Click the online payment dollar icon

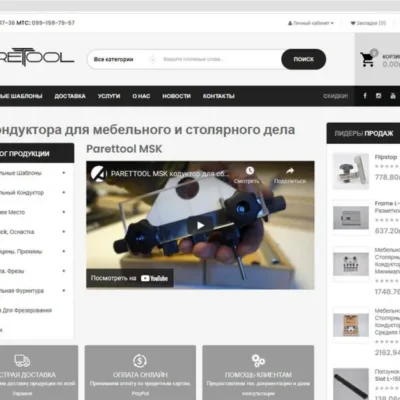140,361
